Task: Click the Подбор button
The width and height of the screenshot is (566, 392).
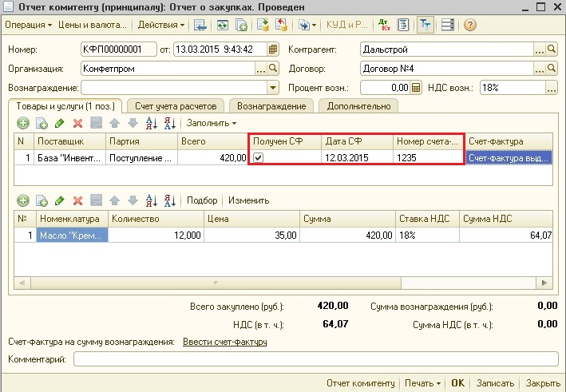Action: point(202,200)
